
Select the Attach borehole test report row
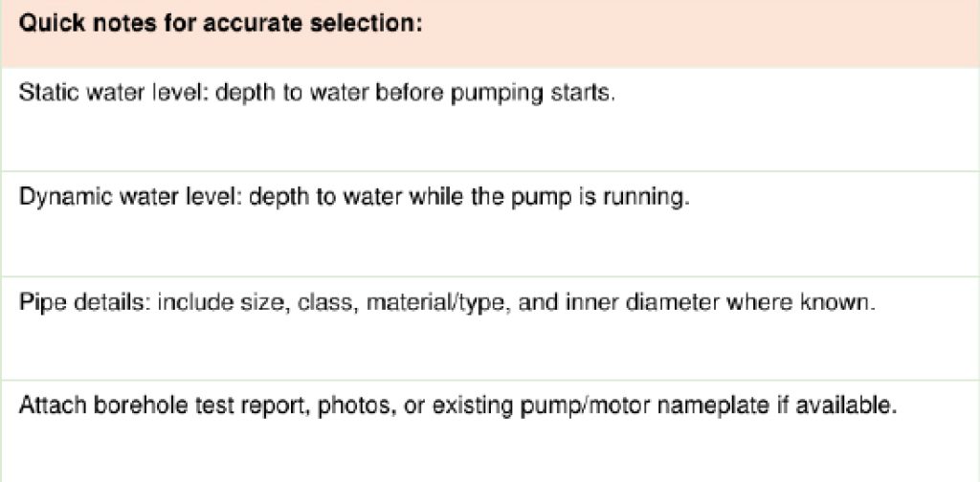pos(490,430)
